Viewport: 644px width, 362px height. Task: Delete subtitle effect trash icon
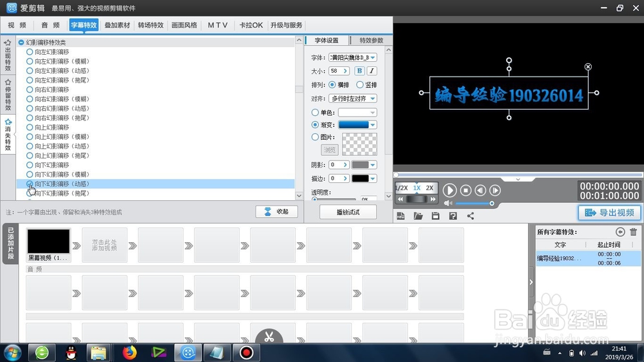(633, 232)
